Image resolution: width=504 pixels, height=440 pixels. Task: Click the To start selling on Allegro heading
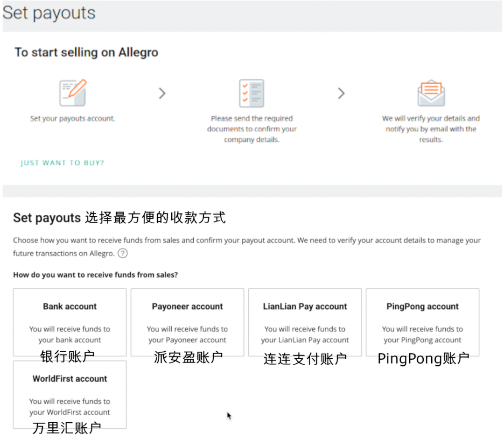click(x=86, y=52)
